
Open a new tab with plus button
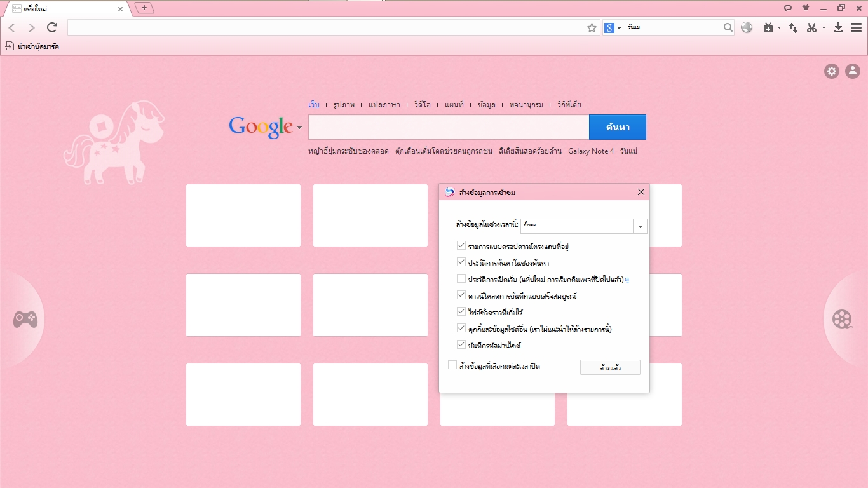pos(144,8)
